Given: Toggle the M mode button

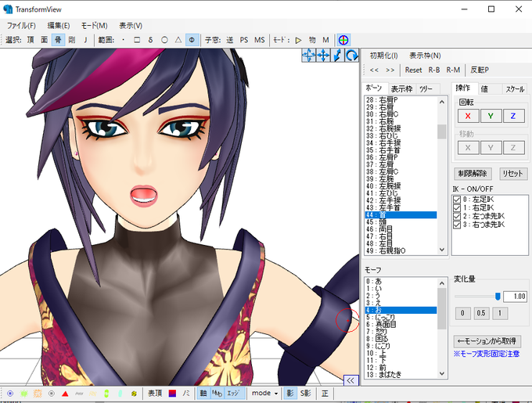Looking at the screenshot, I should 325,40.
